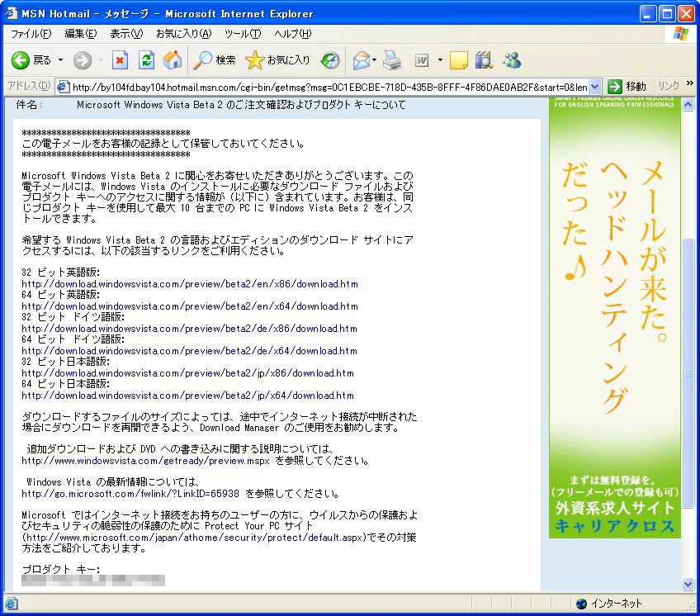The image size is (700, 616).
Task: Click the Mail envelope toolbar icon
Action: point(362,60)
